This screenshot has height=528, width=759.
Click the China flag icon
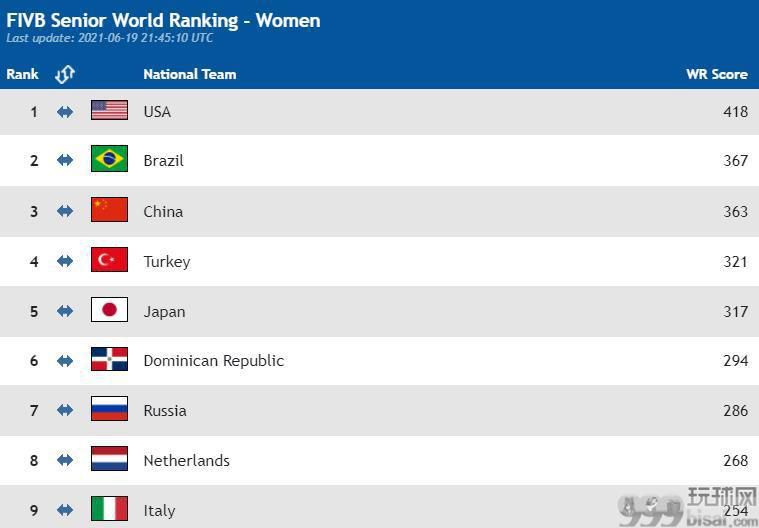pos(109,210)
